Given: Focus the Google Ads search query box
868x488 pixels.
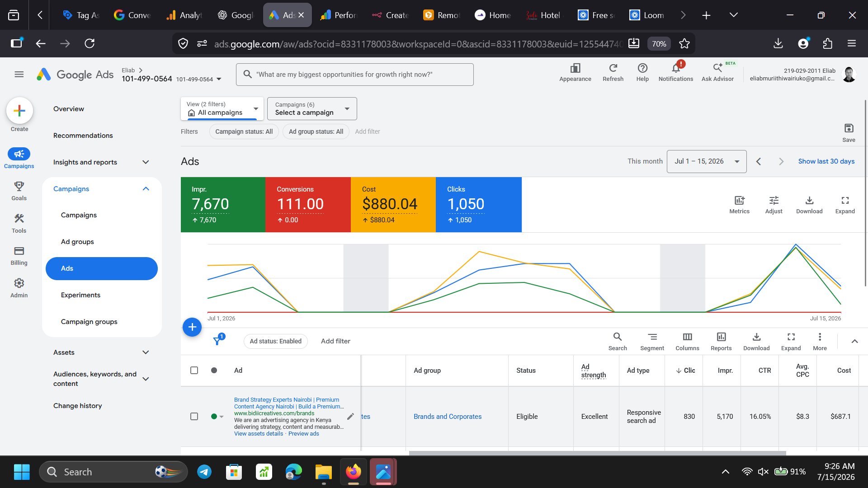Looking at the screenshot, I should [x=355, y=75].
